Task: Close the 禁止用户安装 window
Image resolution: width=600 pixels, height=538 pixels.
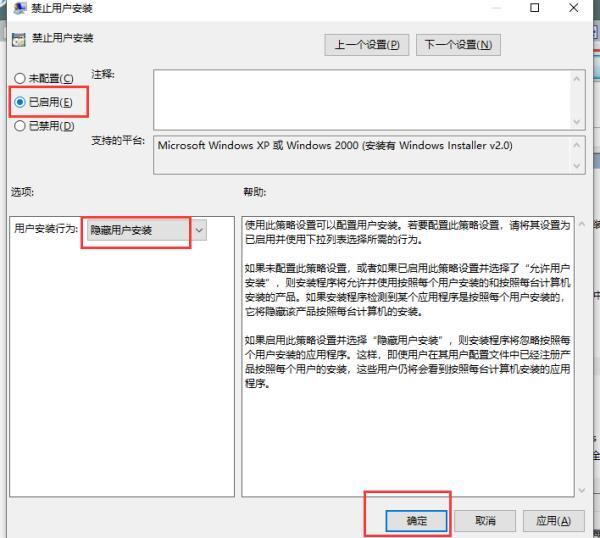Action: (x=574, y=8)
